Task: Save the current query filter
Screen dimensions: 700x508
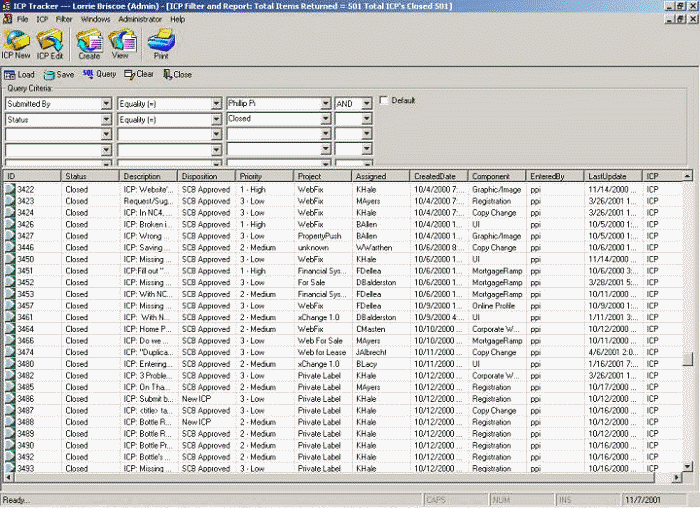Action: coord(59,75)
